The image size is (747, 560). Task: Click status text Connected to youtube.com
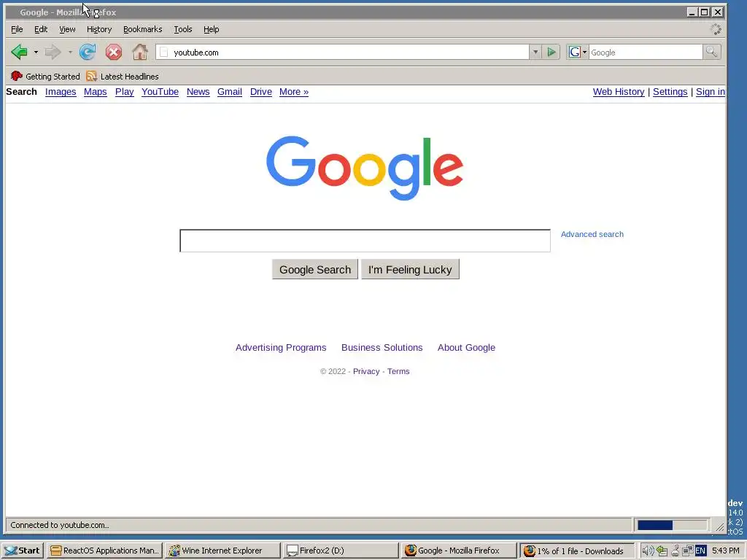point(60,525)
